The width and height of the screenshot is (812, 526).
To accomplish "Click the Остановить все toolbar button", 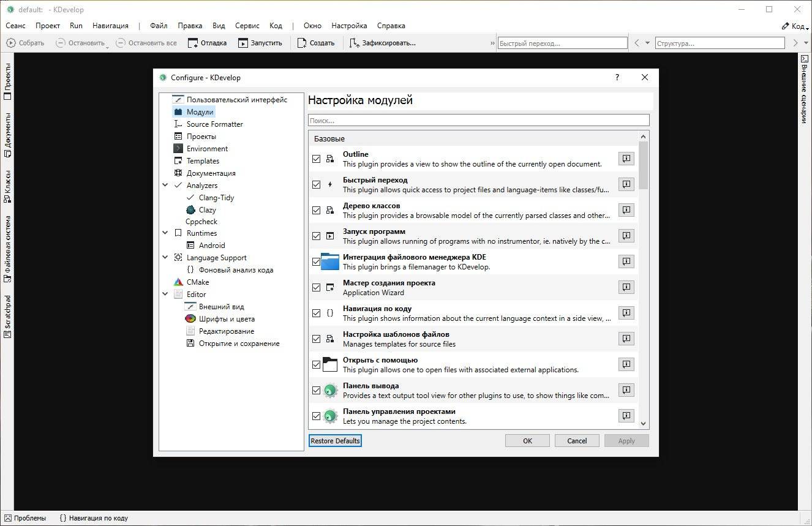I will (146, 43).
